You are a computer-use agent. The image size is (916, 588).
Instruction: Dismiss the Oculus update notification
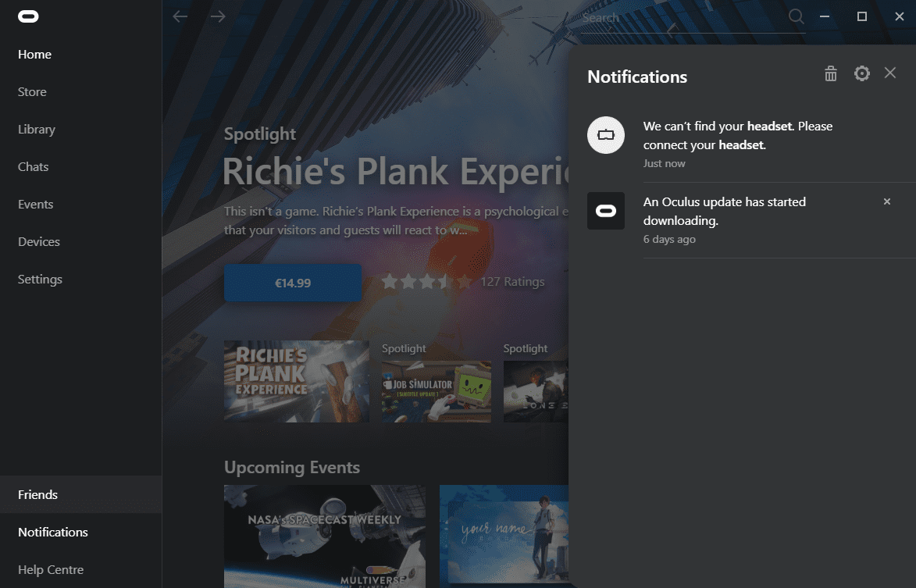(887, 201)
